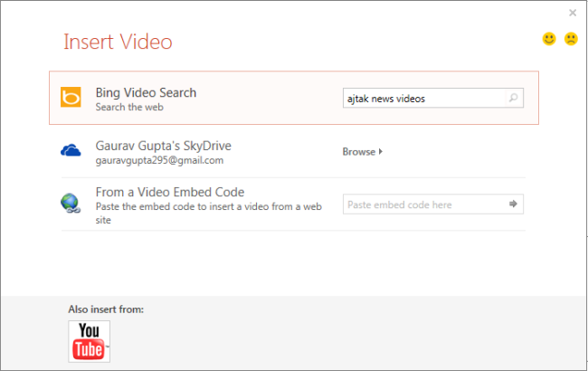This screenshot has width=588, height=371.
Task: Click the 'Also insert from:' label
Action: pos(106,309)
